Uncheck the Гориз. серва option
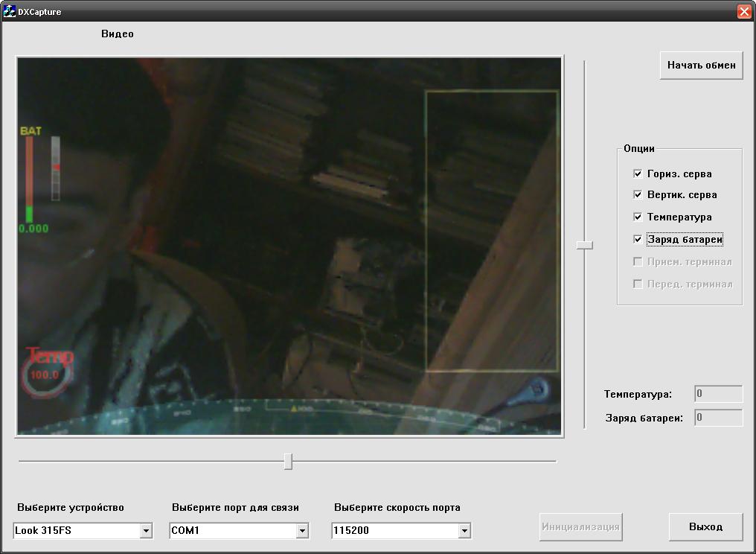This screenshot has height=554, width=756. pos(638,173)
